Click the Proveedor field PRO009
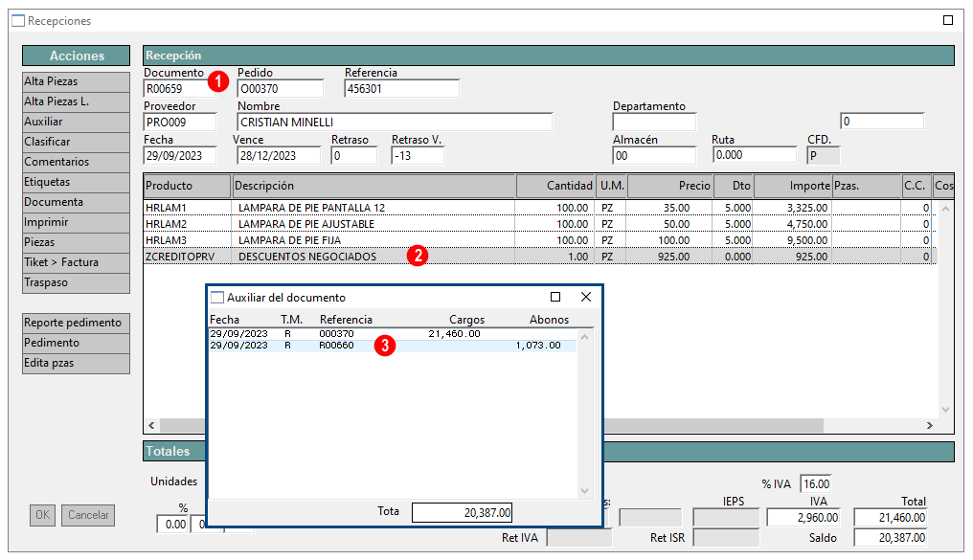 pyautogui.click(x=180, y=123)
